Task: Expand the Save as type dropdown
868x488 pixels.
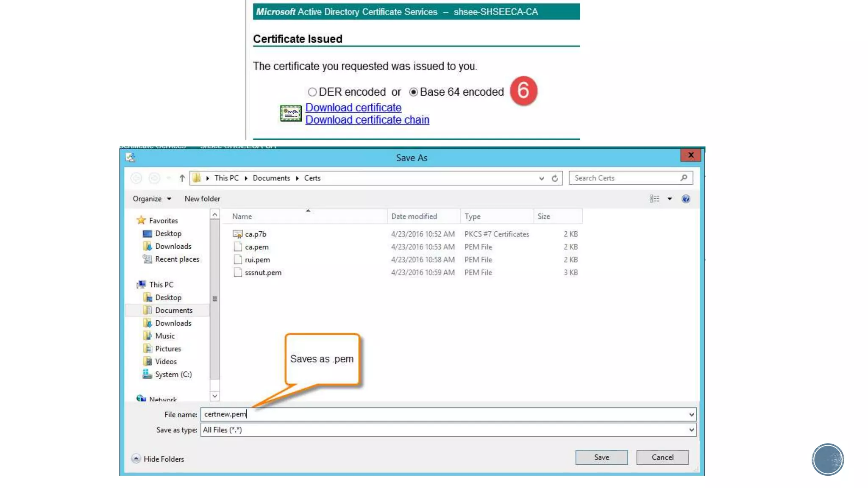Action: tap(691, 430)
